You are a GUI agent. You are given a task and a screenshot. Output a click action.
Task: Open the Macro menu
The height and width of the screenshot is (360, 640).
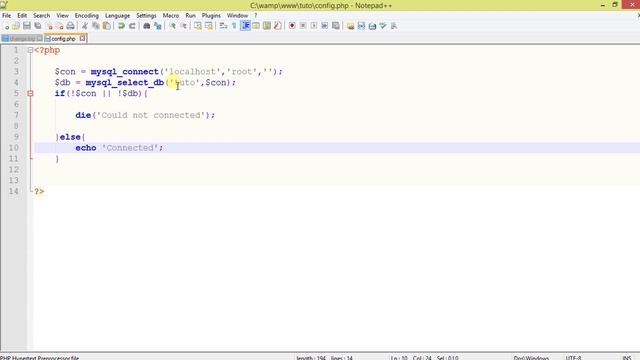171,16
